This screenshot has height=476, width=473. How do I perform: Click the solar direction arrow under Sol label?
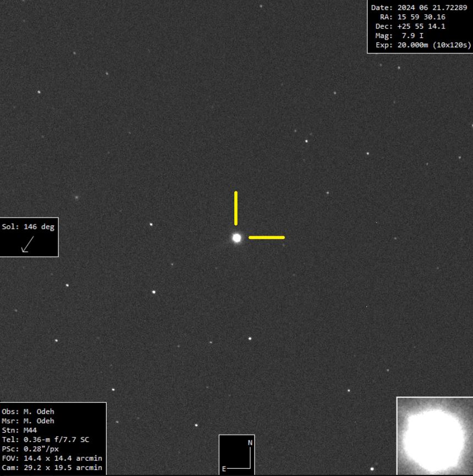coord(27,244)
